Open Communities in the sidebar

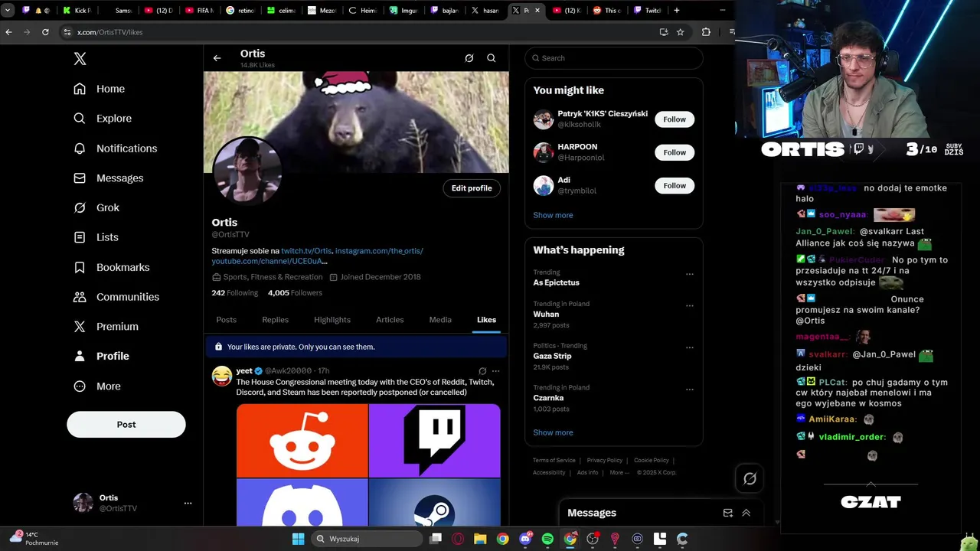(116, 297)
